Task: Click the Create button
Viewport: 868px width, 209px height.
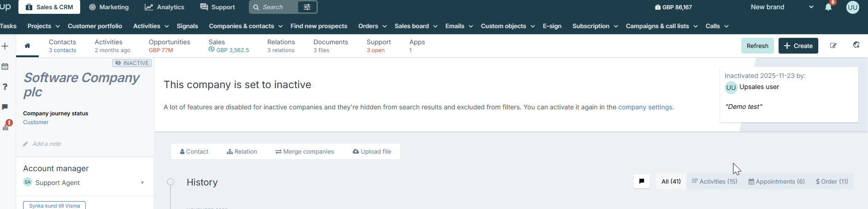Action: (798, 46)
